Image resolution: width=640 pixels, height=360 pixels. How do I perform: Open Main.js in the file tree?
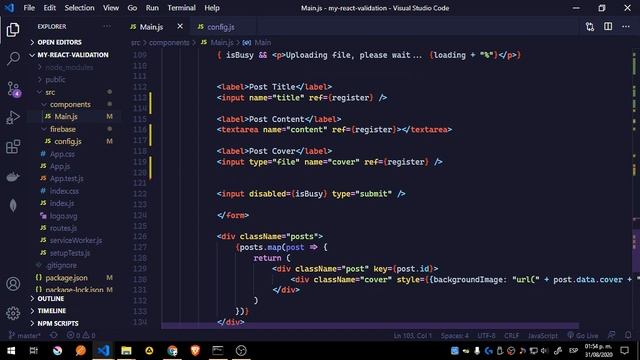66,117
